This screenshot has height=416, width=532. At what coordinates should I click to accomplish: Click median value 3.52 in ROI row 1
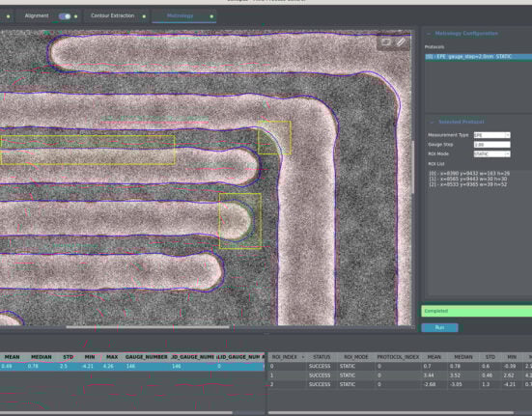pyautogui.click(x=456, y=375)
